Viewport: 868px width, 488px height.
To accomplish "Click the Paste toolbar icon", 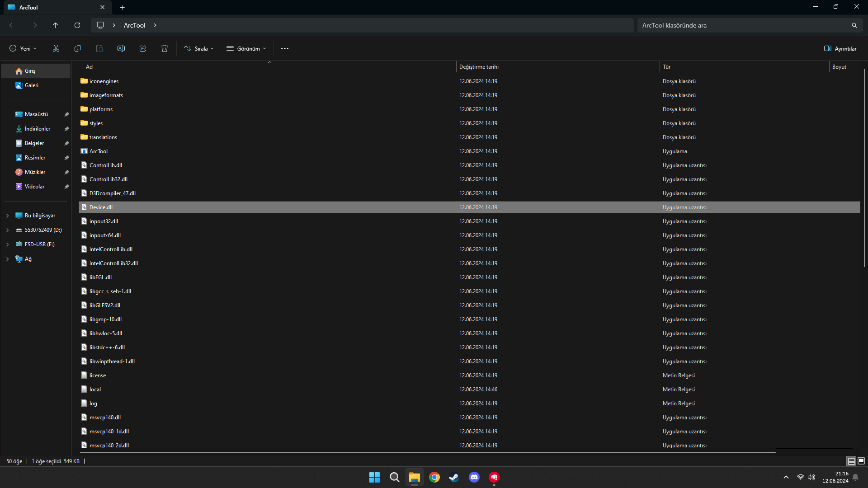I will [99, 48].
